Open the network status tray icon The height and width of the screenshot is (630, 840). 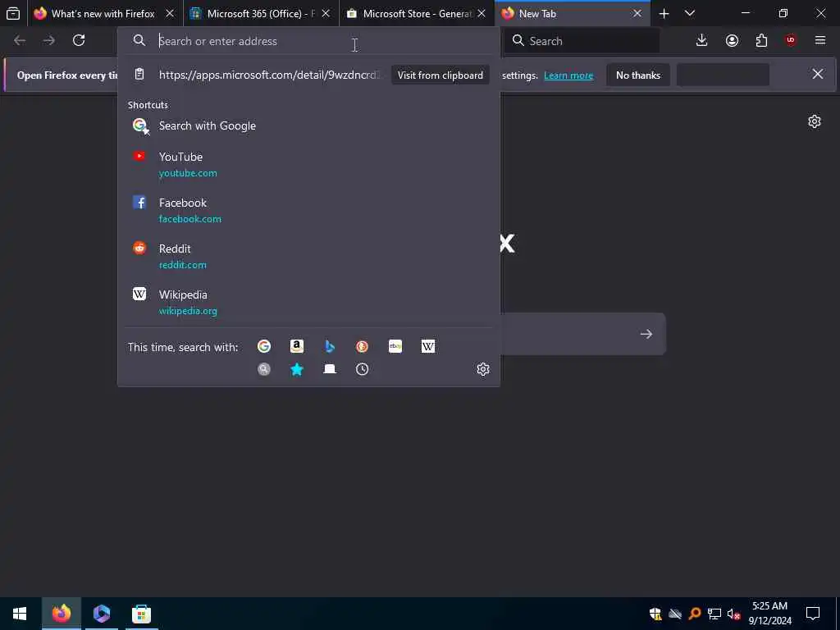point(714,614)
